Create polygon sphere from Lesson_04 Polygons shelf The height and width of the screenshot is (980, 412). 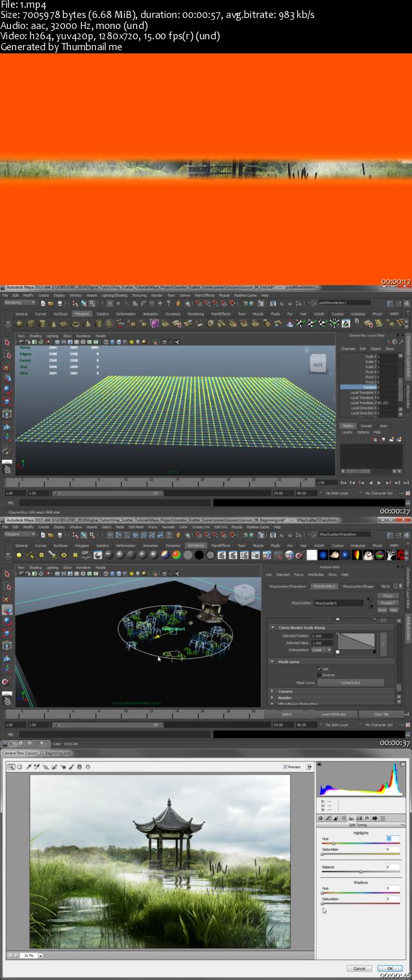pyautogui.click(x=19, y=324)
